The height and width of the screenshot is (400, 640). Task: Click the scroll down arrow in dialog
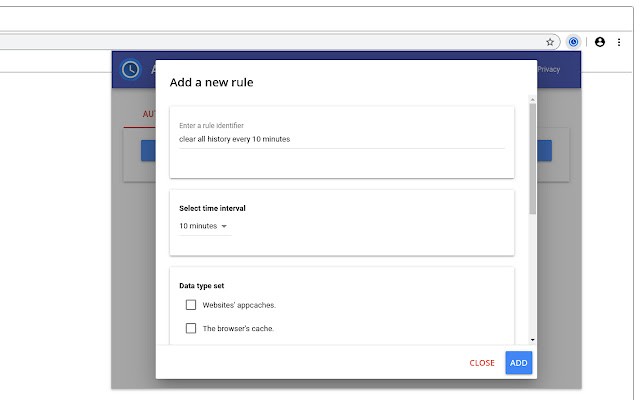(x=532, y=340)
